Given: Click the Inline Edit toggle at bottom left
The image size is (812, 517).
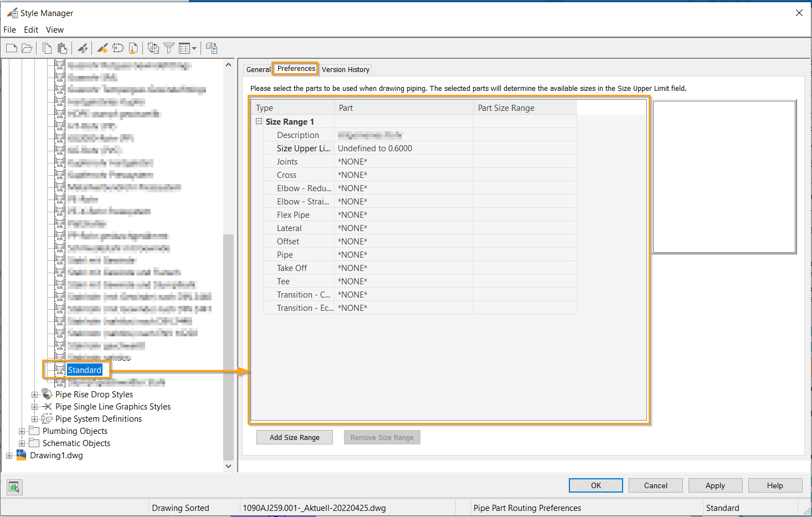Looking at the screenshot, I should pyautogui.click(x=14, y=487).
